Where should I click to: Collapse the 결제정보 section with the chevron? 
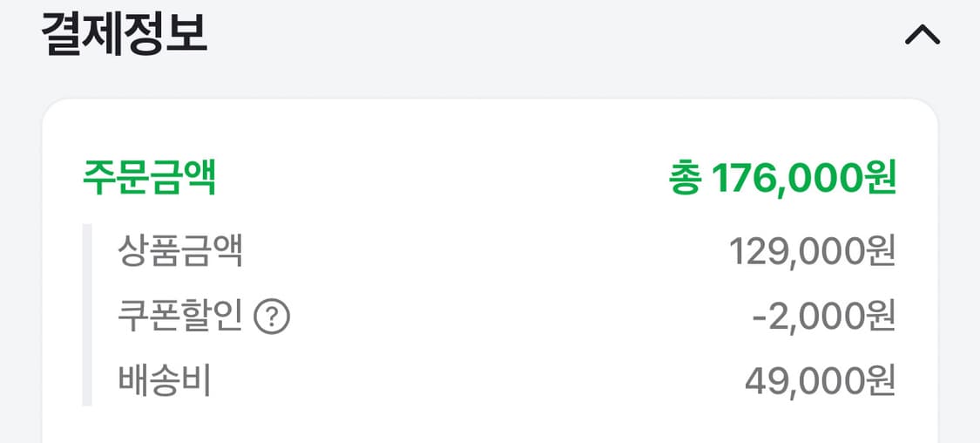tap(923, 35)
